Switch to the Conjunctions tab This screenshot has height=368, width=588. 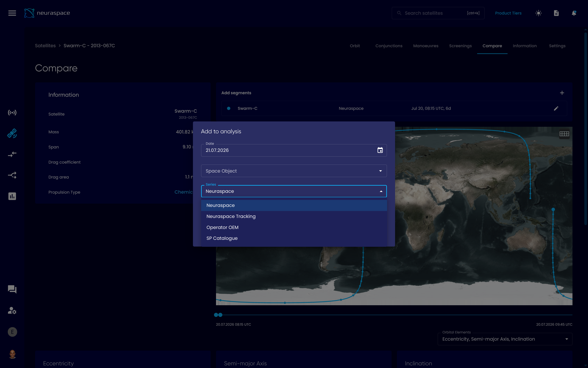[389, 46]
